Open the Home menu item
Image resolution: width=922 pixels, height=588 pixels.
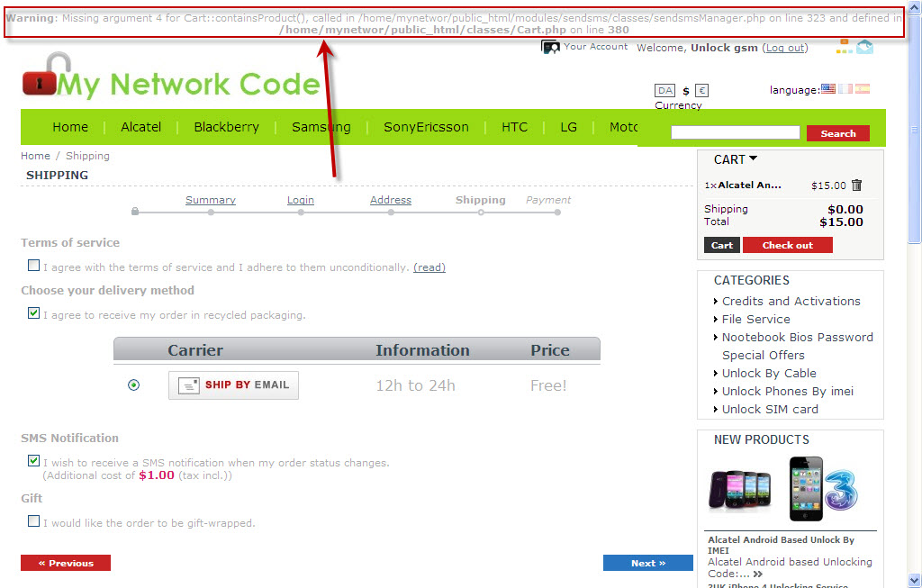(70, 127)
